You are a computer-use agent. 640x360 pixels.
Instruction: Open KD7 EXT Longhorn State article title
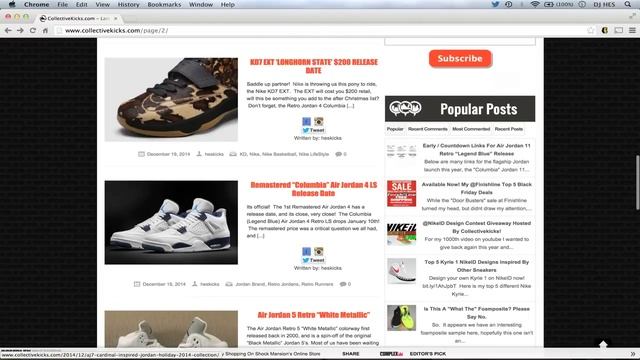click(x=313, y=66)
